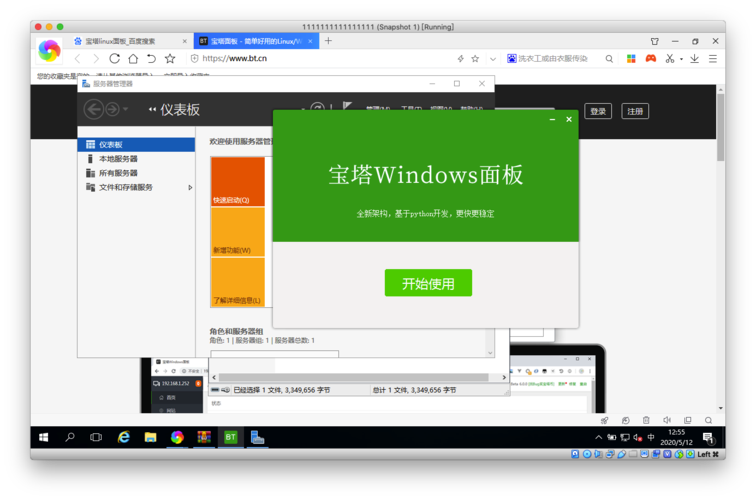Open the Windows Start menu
756x500 pixels.
click(x=43, y=437)
